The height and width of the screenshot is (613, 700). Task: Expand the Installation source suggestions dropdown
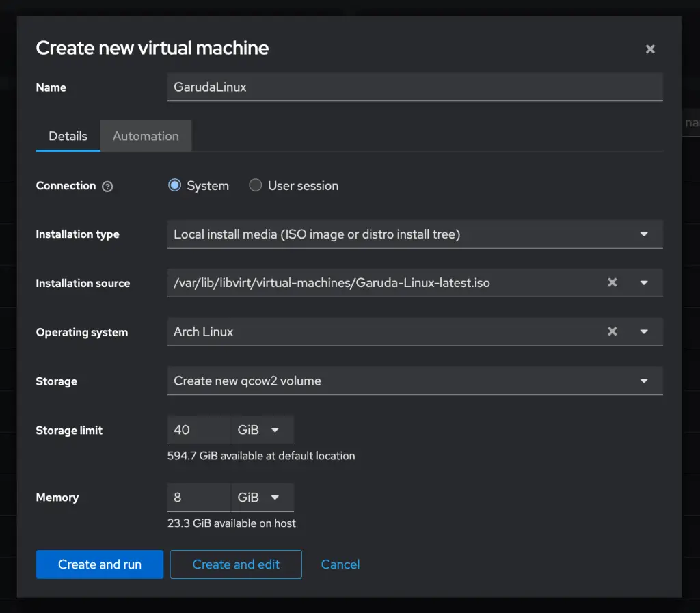(x=643, y=282)
